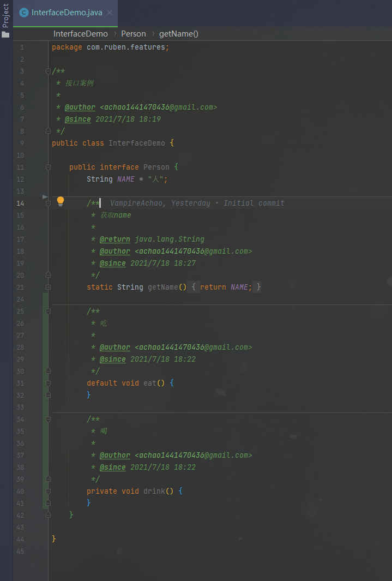
Task: Click the small gutter arrow above line 14
Action: click(45, 196)
